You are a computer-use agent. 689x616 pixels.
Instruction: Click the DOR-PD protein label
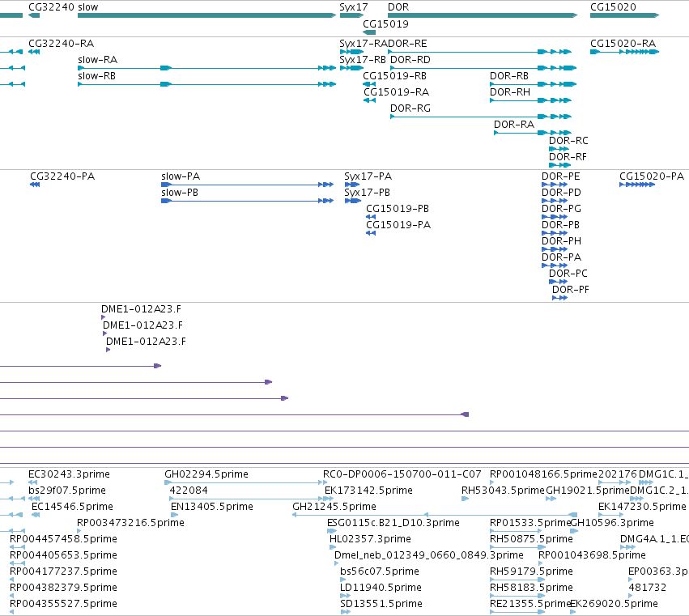(x=562, y=193)
